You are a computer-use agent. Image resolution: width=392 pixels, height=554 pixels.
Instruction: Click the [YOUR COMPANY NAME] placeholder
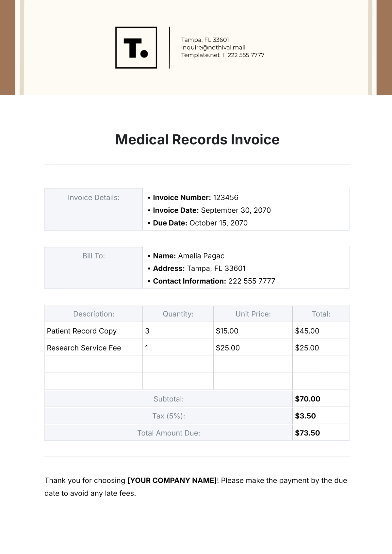pyautogui.click(x=172, y=481)
